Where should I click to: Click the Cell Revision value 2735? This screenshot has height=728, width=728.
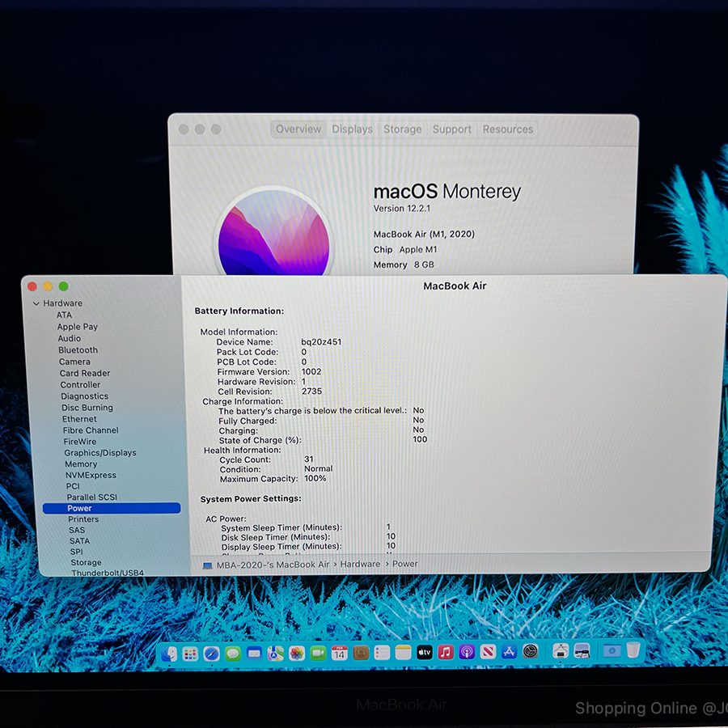(x=311, y=392)
